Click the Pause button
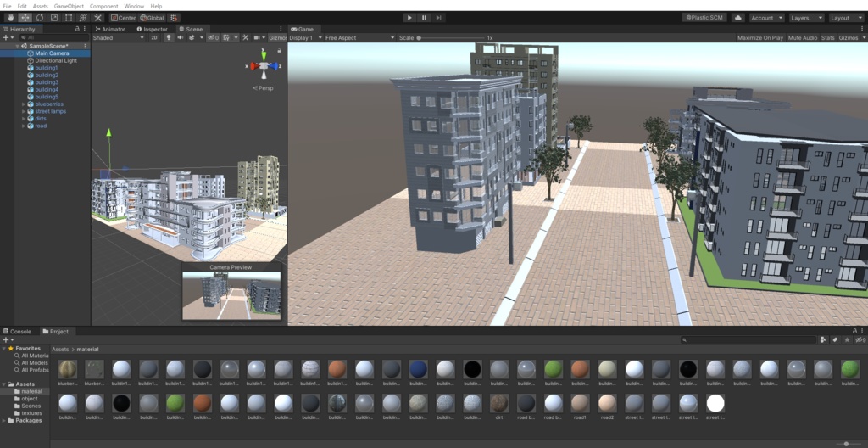The height and width of the screenshot is (448, 868). click(424, 18)
